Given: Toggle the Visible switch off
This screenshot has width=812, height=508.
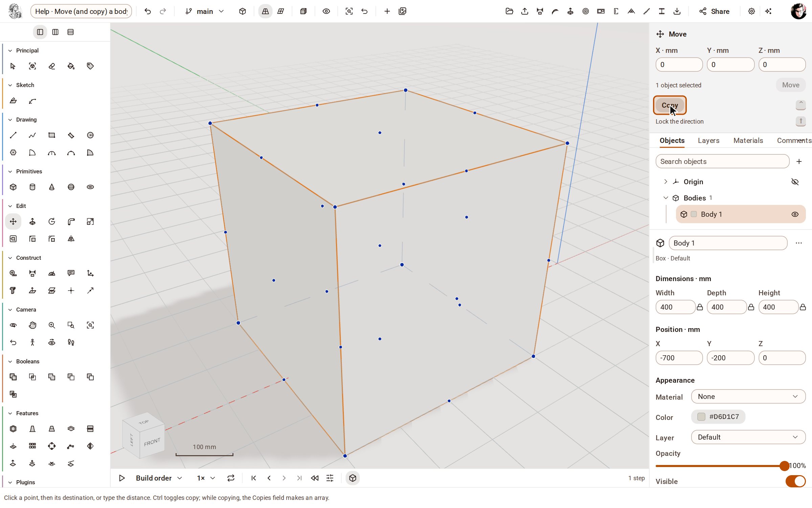Looking at the screenshot, I should (x=795, y=481).
